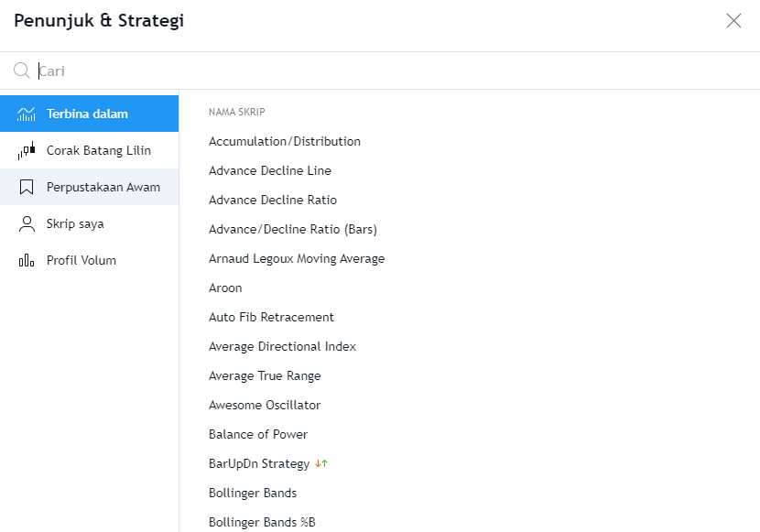This screenshot has height=532, width=760.
Task: Click the person icon next to Skrip saya
Action: tap(27, 223)
